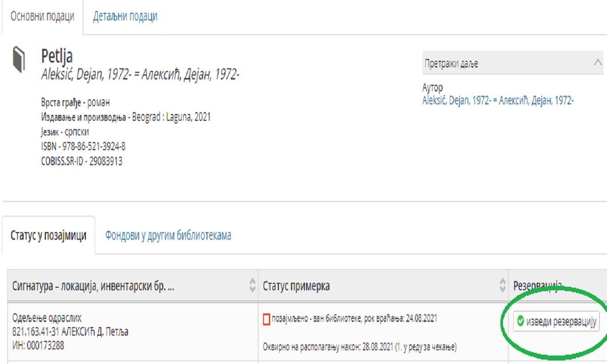Collapse the Претражи даље panel with chevron

[x=597, y=63]
